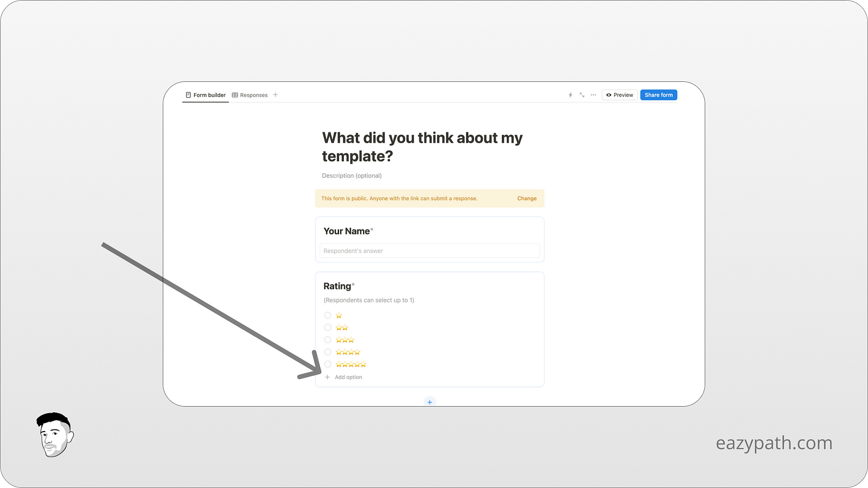Image resolution: width=868 pixels, height=488 pixels.
Task: Click the diagonal expand arrows icon
Action: [582, 95]
